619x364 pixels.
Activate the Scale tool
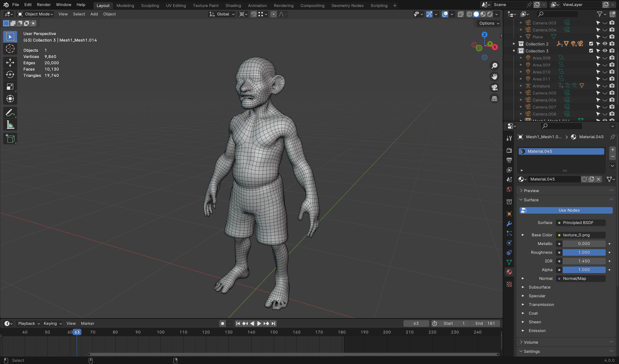(x=10, y=87)
